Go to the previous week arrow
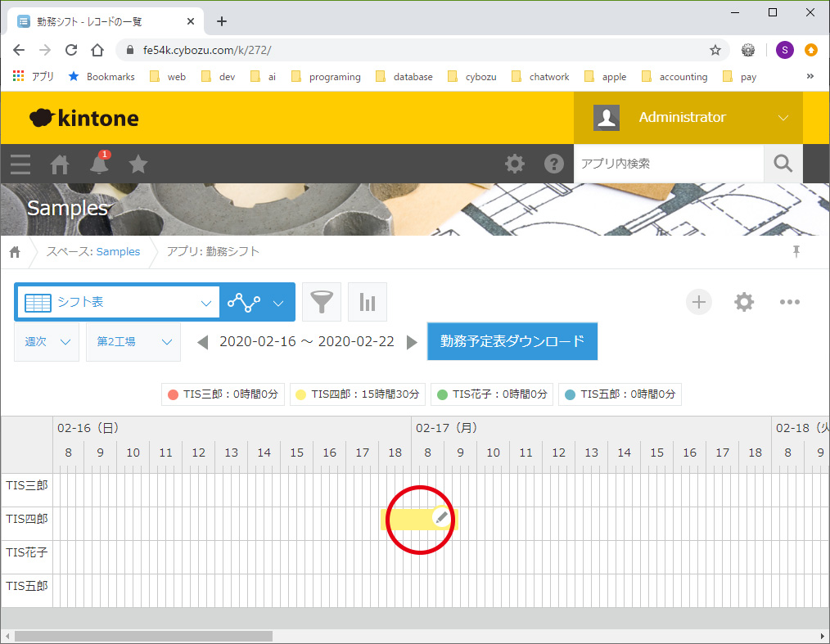Viewport: 830px width, 644px height. click(x=202, y=342)
